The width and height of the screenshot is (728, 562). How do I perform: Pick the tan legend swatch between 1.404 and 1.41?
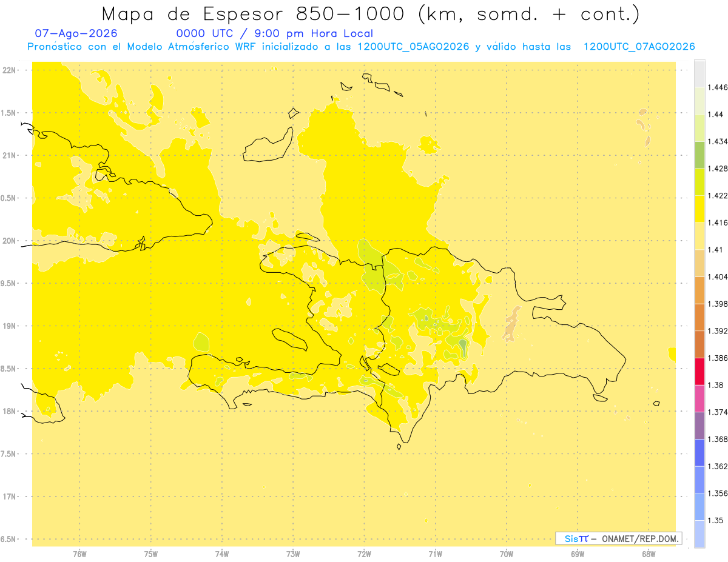[x=699, y=263]
